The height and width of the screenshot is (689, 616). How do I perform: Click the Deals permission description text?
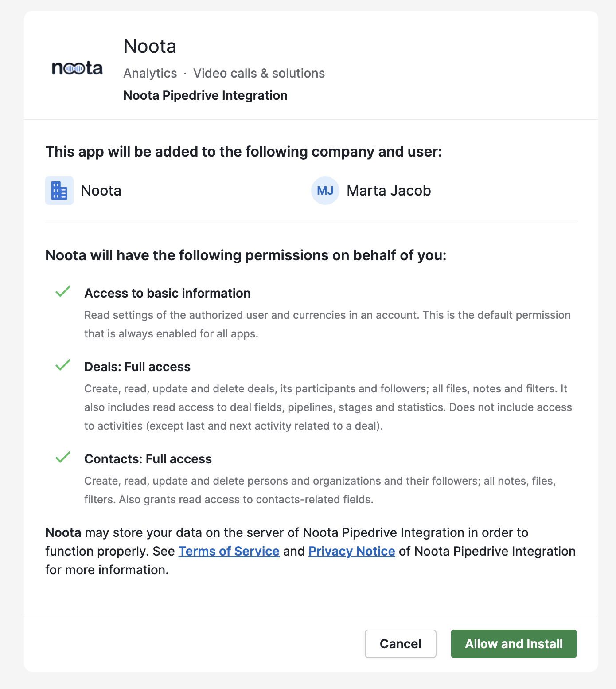(328, 407)
